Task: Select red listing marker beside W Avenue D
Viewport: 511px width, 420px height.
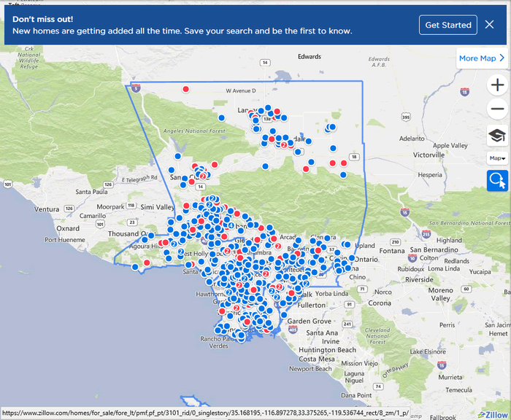Action: [186, 88]
